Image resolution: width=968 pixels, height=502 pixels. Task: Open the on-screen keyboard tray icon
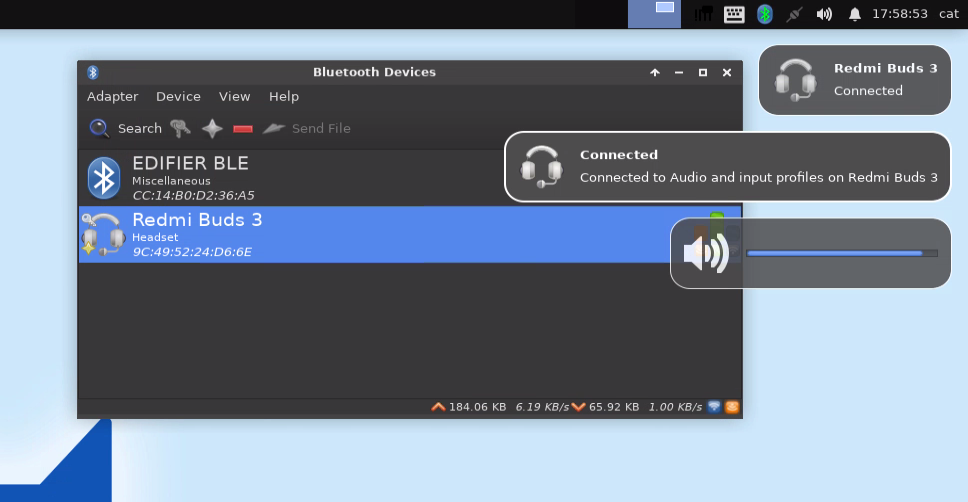[734, 14]
